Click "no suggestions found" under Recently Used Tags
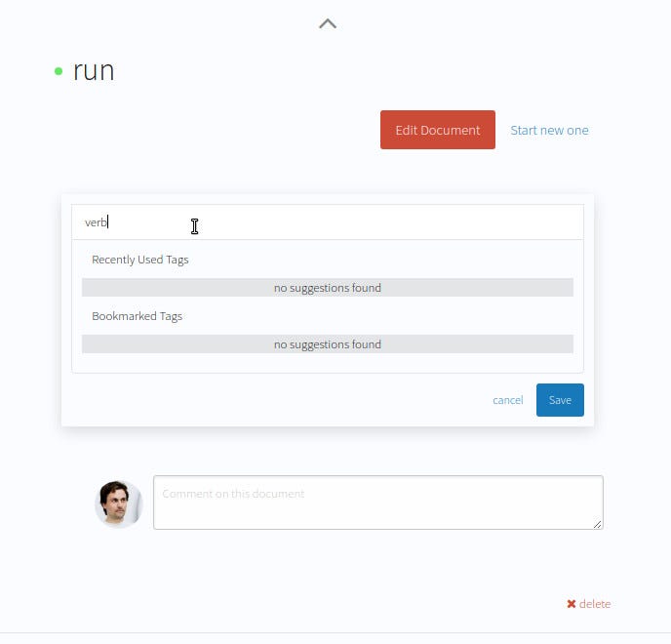The image size is (671, 644). click(328, 288)
